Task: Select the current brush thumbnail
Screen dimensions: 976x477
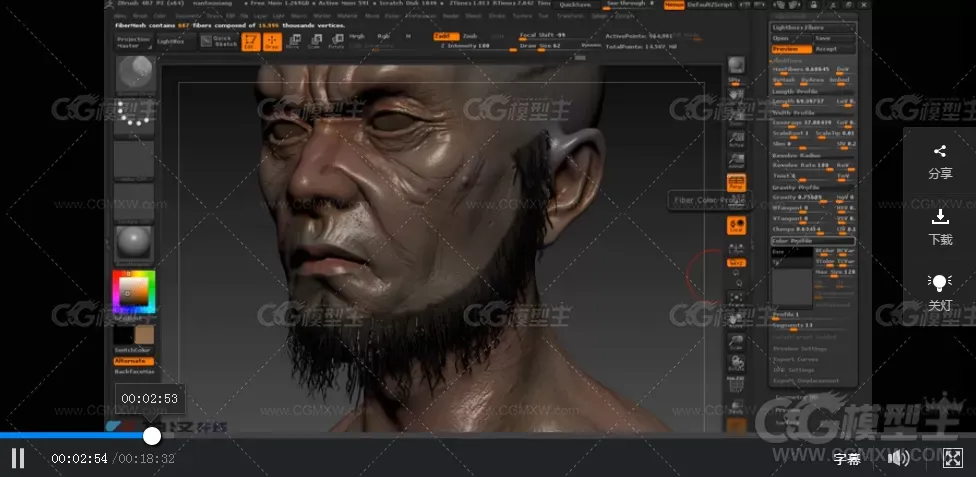Action: click(134, 74)
